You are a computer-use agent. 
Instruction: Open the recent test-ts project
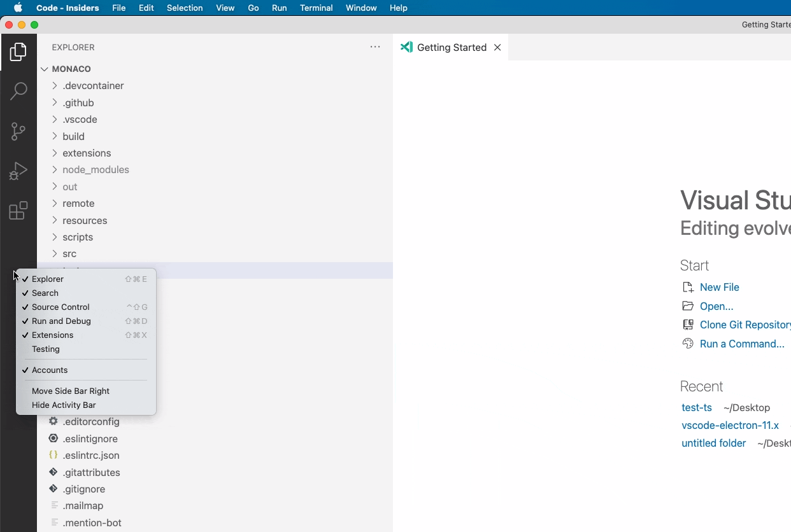pyautogui.click(x=697, y=407)
